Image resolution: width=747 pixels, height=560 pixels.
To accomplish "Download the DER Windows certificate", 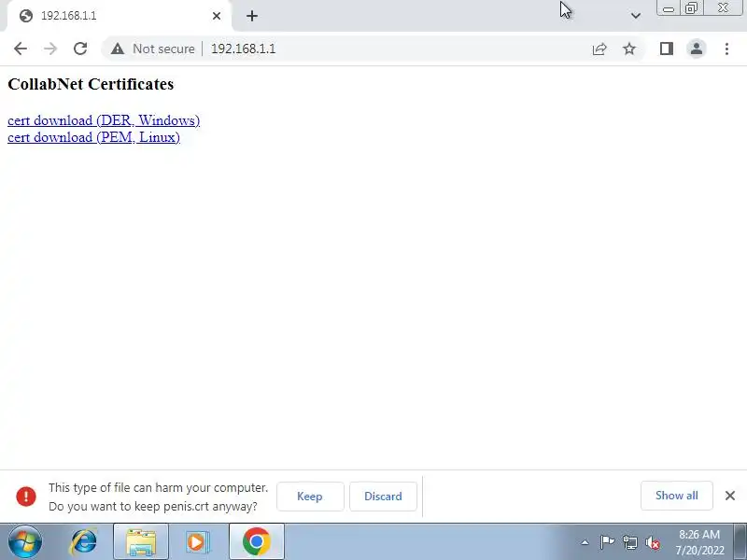I will [x=104, y=120].
